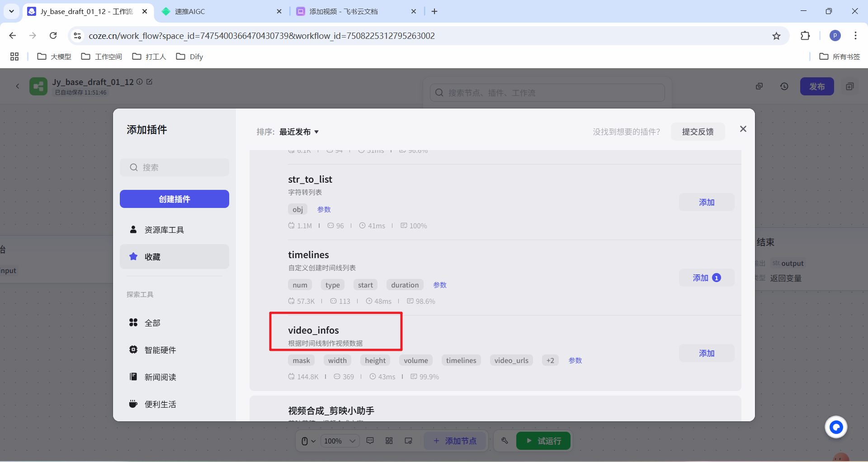
Task: Open the run history clock icon
Action: (784, 86)
